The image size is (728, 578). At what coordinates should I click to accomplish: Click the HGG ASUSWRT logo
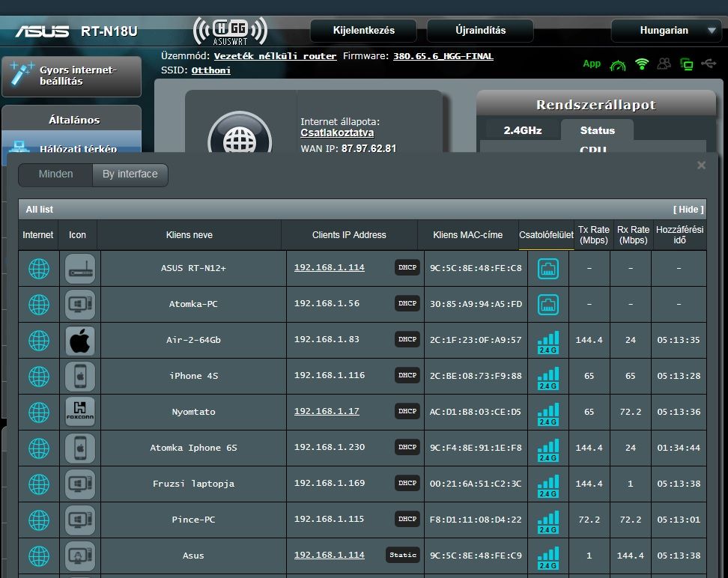[x=230, y=31]
